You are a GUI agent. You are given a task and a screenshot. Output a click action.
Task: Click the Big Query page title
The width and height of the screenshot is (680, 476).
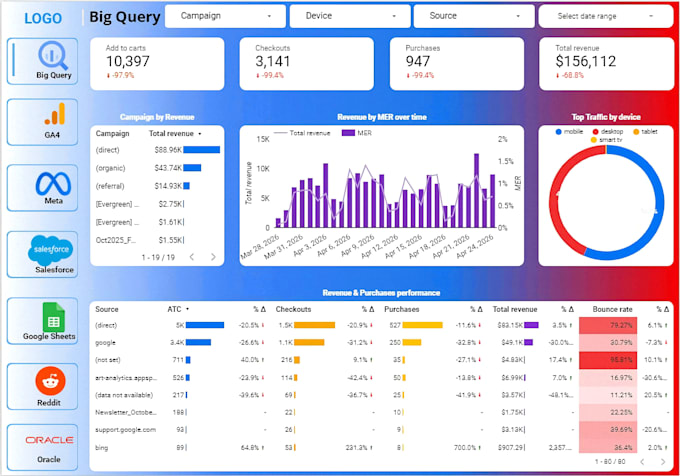[x=125, y=17]
